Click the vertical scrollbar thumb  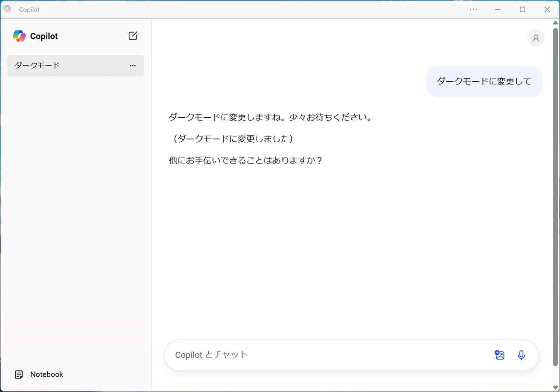(x=556, y=197)
